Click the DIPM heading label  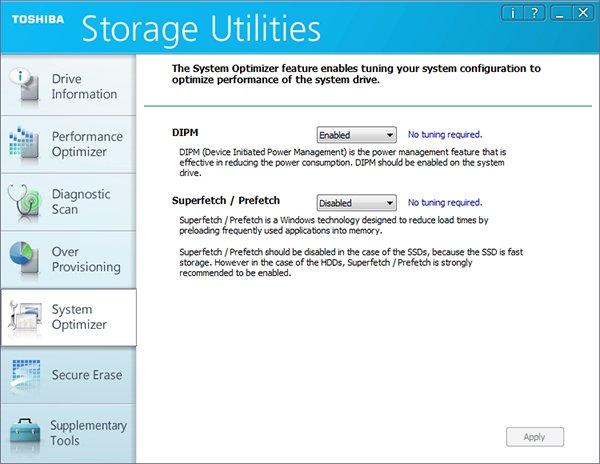click(185, 133)
